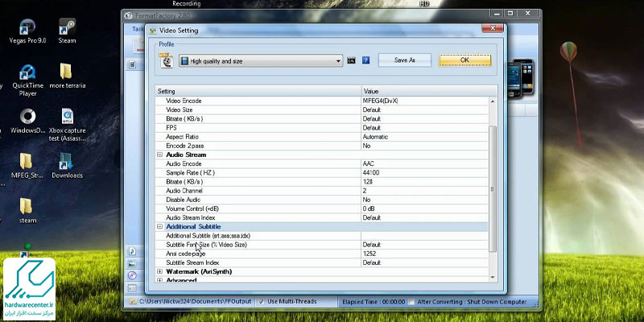This screenshot has height=322, width=644.
Task: Click the mobile devices image in FormatFactory window
Action: pyautogui.click(x=520, y=78)
